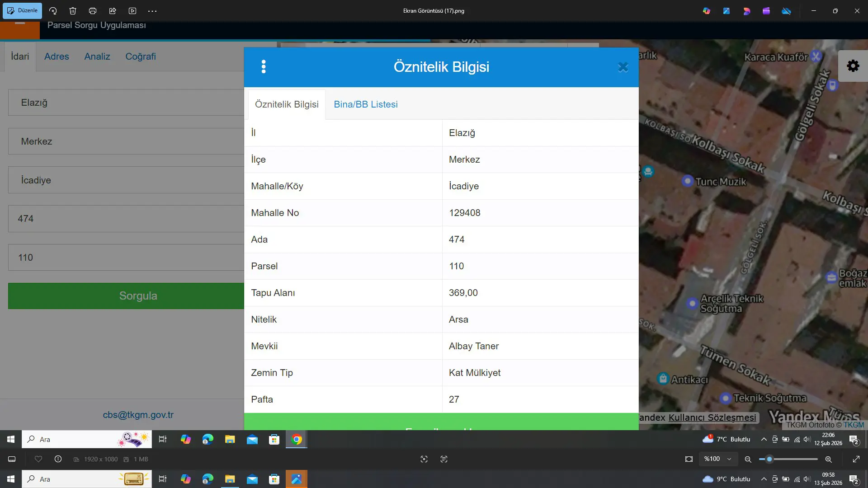Start slideshow from the toolbar icon
Viewport: 868px width, 488px height.
click(132, 11)
